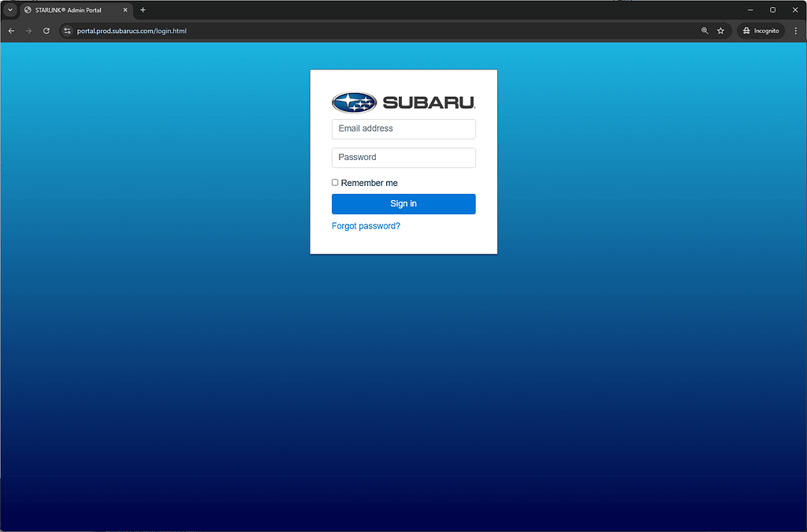Image resolution: width=807 pixels, height=532 pixels.
Task: Open a new browser tab
Action: tap(143, 9)
